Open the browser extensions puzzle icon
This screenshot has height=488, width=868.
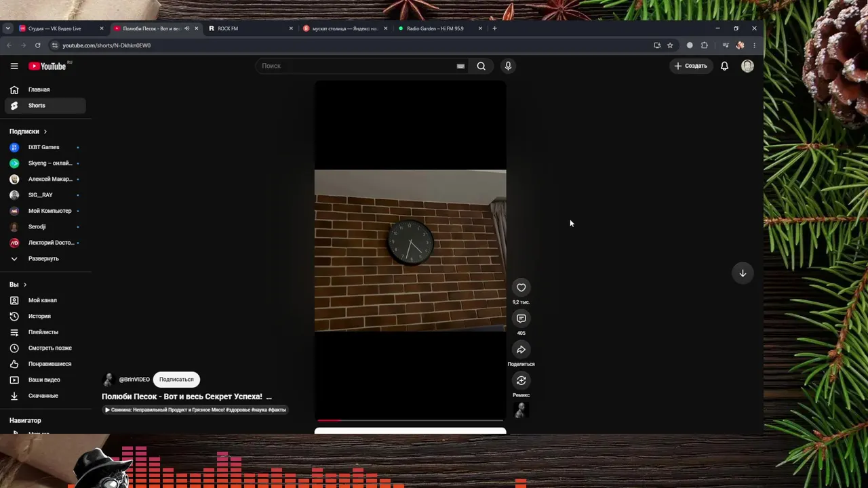705,45
